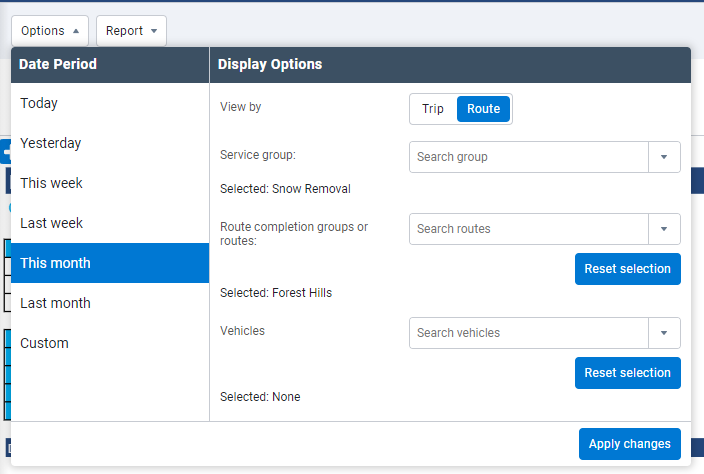Screen dimensions: 704x474
Task: Select This month date period
Action: (110, 263)
